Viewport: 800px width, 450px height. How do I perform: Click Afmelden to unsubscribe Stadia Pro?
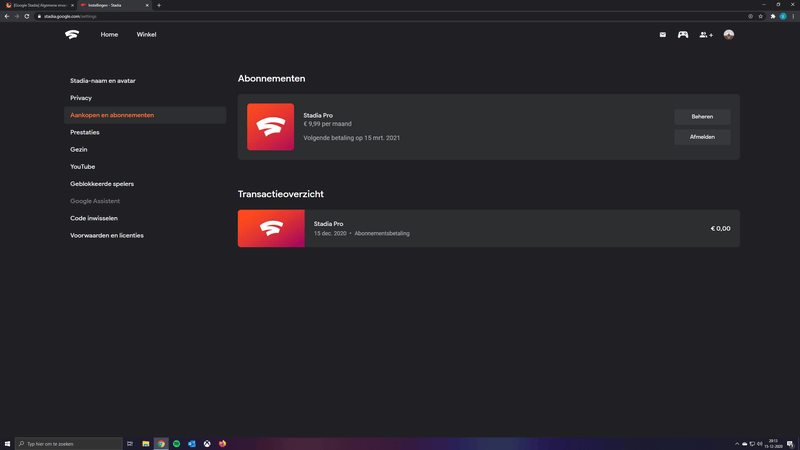[702, 137]
